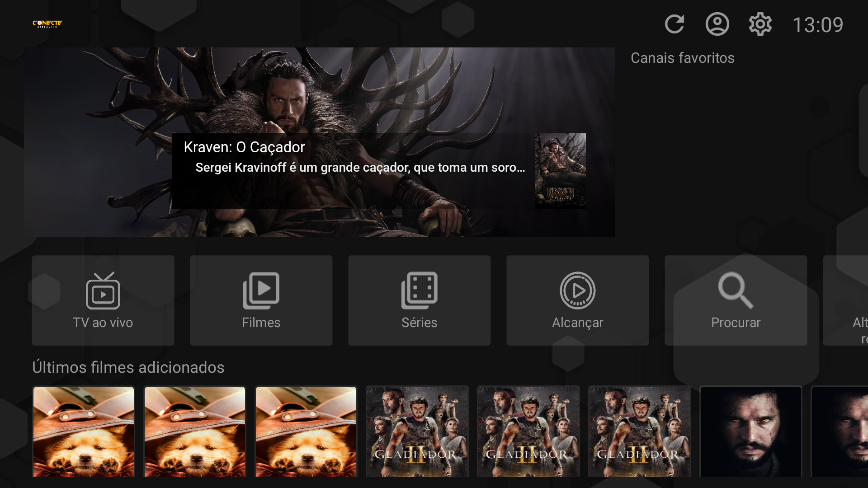Open the TV ao vivo tile
Image resolution: width=868 pixels, height=488 pixels.
pos(103,300)
